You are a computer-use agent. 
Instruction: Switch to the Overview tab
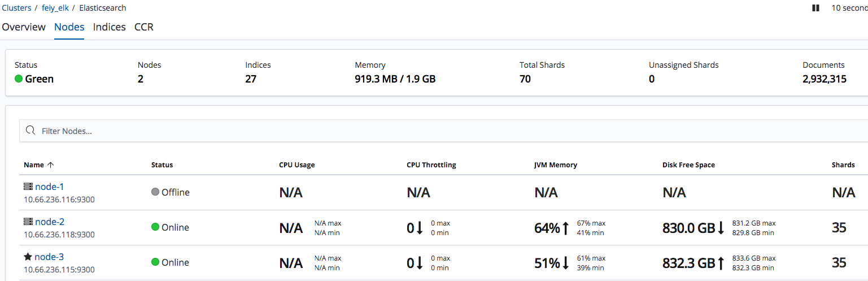click(x=24, y=27)
